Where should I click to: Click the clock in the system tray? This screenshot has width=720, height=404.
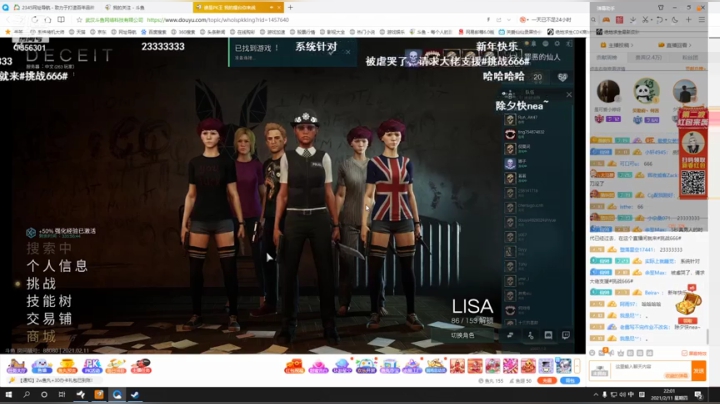[669, 394]
